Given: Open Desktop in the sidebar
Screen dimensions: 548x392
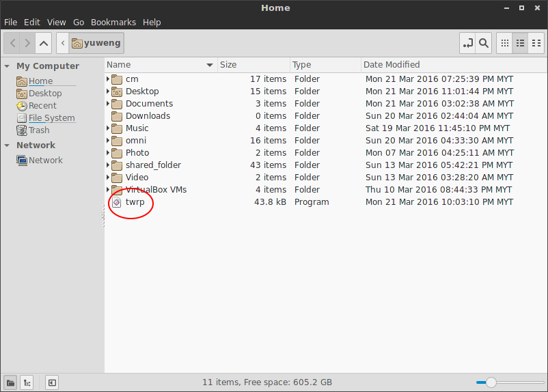Looking at the screenshot, I should tap(45, 94).
